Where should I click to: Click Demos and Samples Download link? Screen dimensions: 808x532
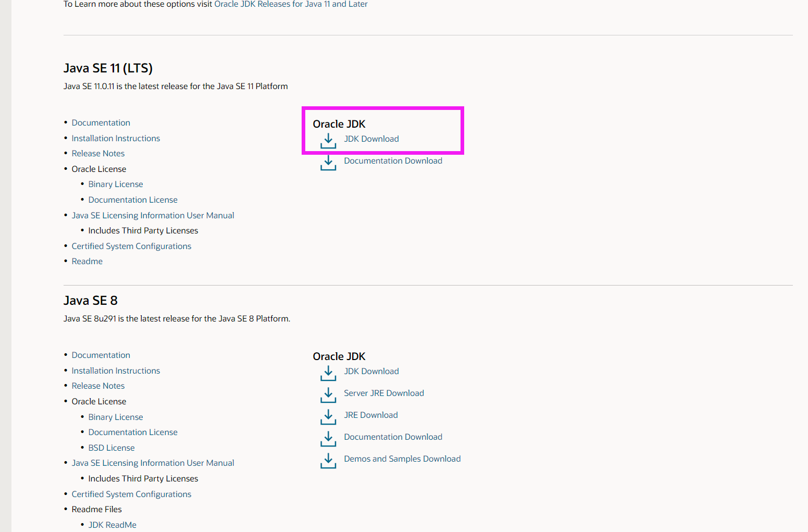click(402, 459)
